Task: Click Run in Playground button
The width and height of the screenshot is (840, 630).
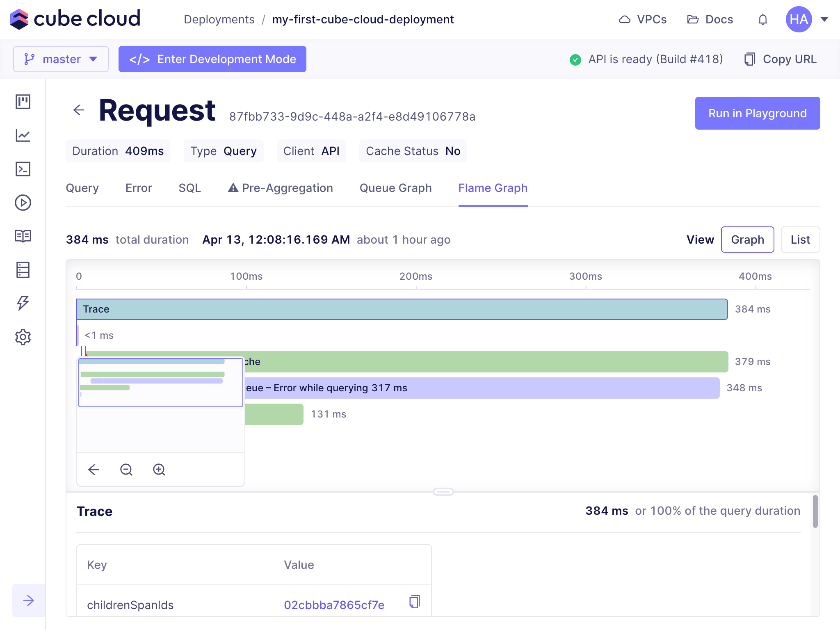Action: (757, 113)
